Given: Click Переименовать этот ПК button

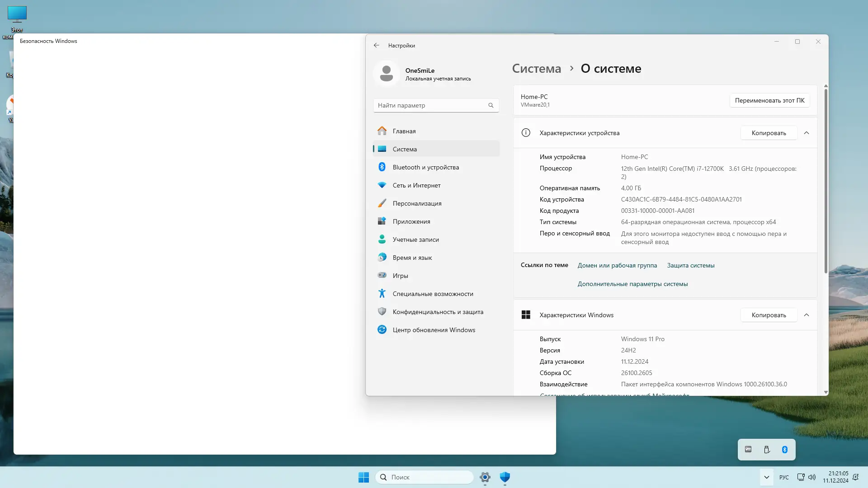Looking at the screenshot, I should (x=769, y=100).
